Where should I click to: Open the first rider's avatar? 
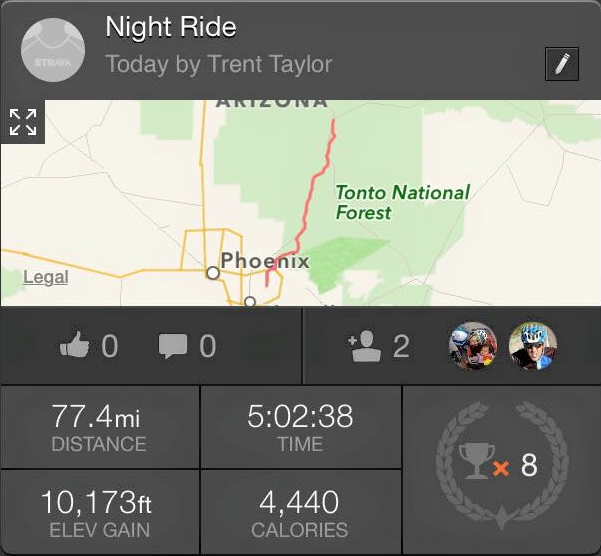(x=472, y=346)
